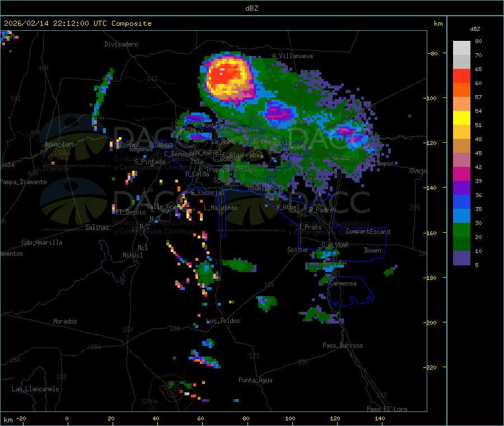
Task: Click the km unit label at bottom left
Action: 8,420
